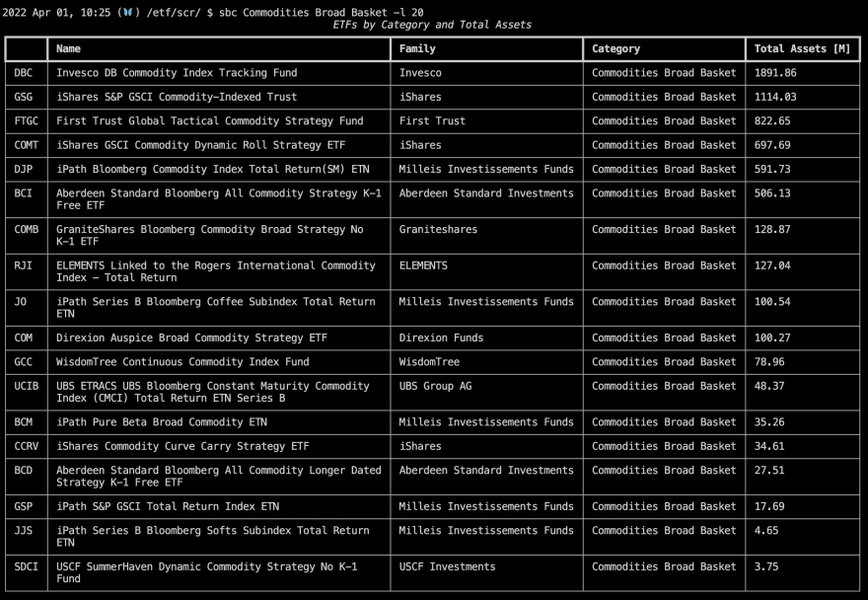Select the FTGC ticker cell
This screenshot has height=600, width=868.
click(26, 120)
